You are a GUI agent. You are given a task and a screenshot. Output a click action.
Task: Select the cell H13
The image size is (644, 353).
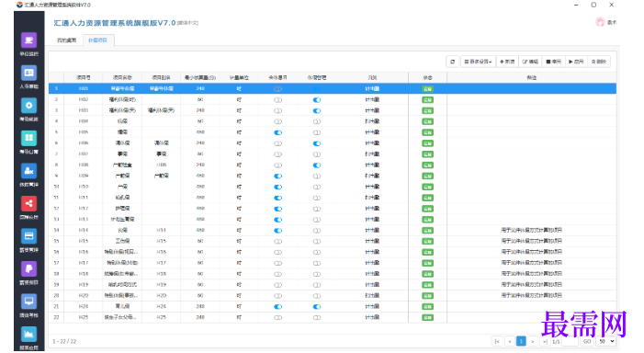click(84, 220)
